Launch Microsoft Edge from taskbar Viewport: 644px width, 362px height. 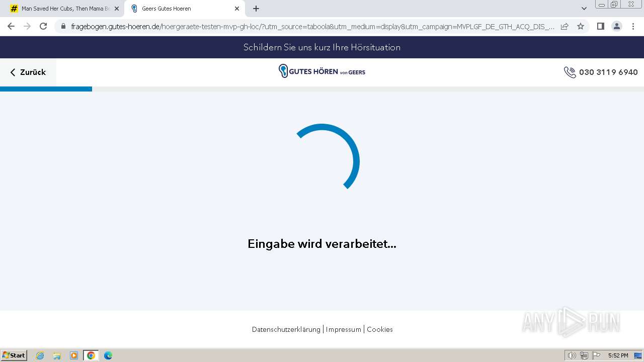108,355
